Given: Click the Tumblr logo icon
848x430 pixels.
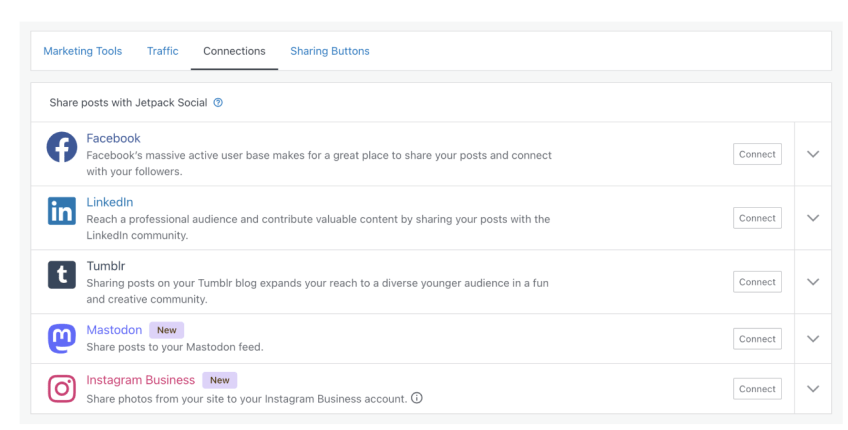Looking at the screenshot, I should [x=62, y=275].
